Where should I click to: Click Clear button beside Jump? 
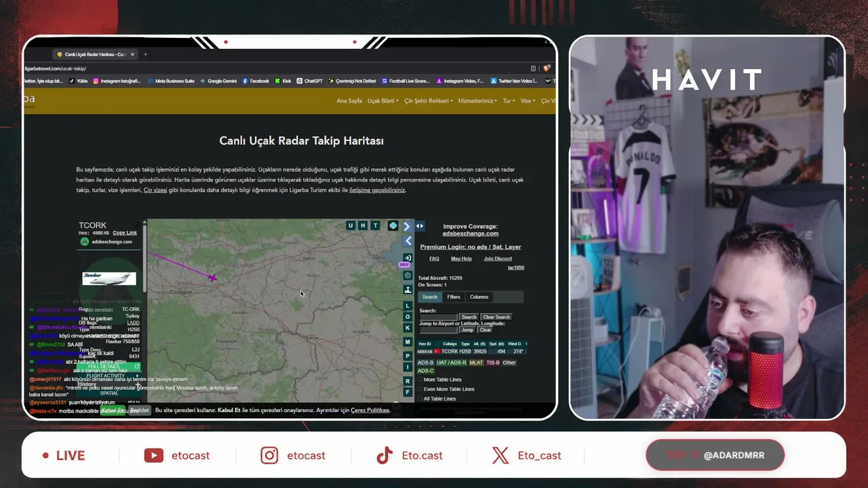tap(486, 330)
